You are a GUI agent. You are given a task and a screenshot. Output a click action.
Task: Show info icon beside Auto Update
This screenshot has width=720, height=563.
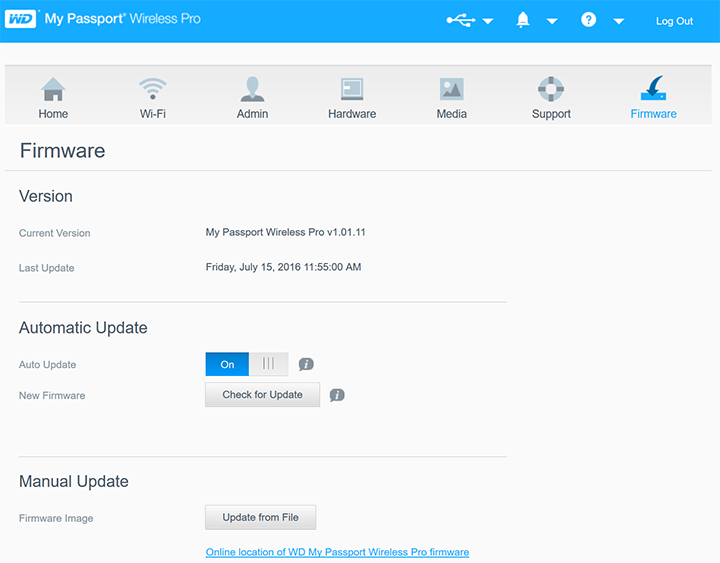coord(307,364)
